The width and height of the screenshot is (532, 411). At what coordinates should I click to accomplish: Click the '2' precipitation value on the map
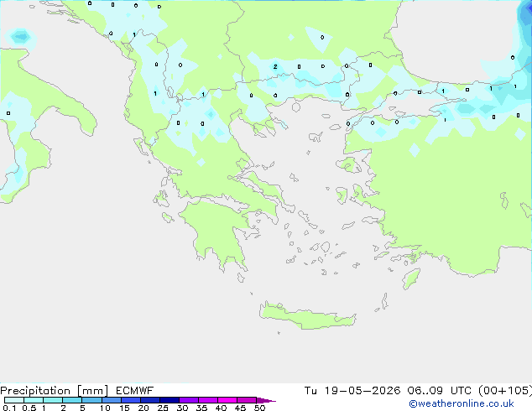coord(275,66)
